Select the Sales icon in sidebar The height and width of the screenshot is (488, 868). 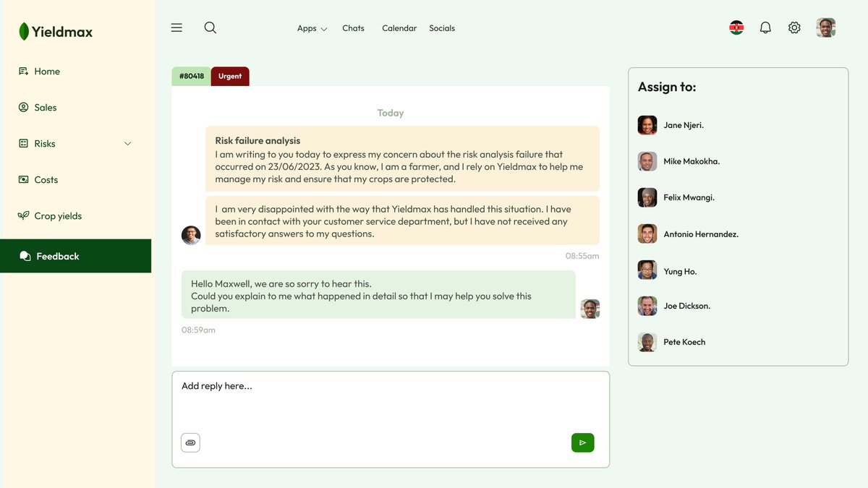[22, 107]
